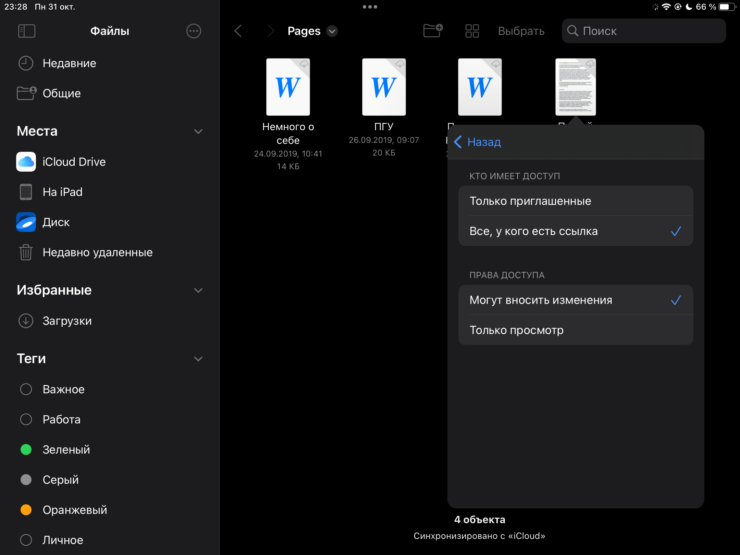The width and height of the screenshot is (740, 555).
Task: Open the Недавние recent files
Action: coord(69,63)
